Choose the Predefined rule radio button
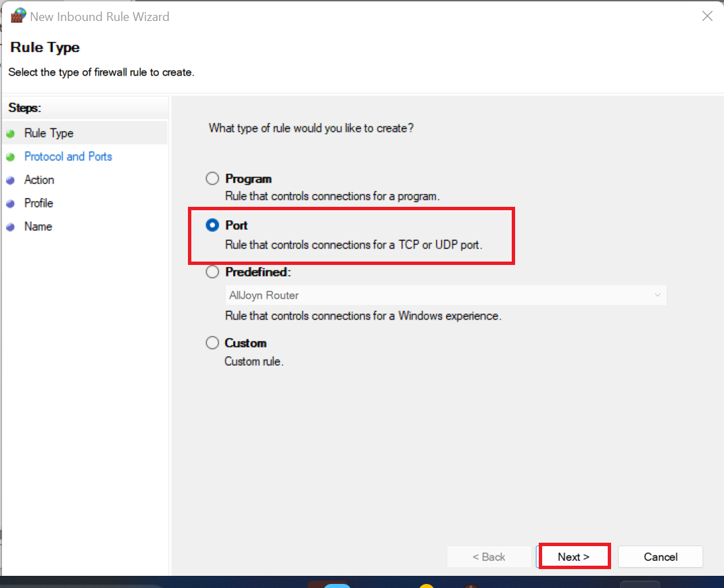Viewport: 724px width, 588px height. (x=212, y=272)
